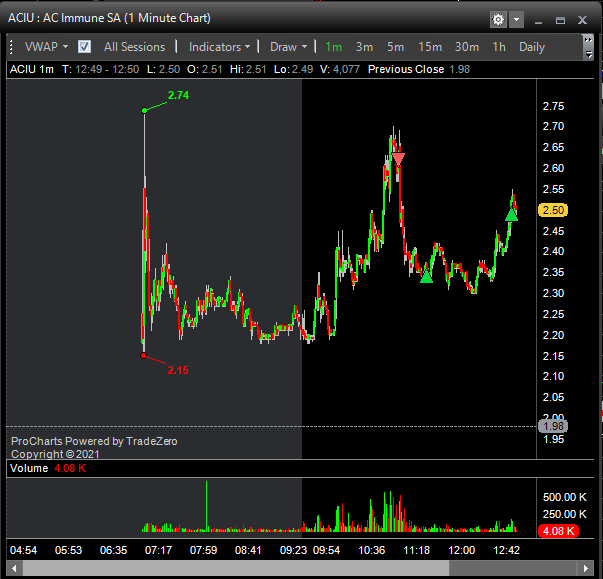Click the green buy marker near 2.50

511,215
